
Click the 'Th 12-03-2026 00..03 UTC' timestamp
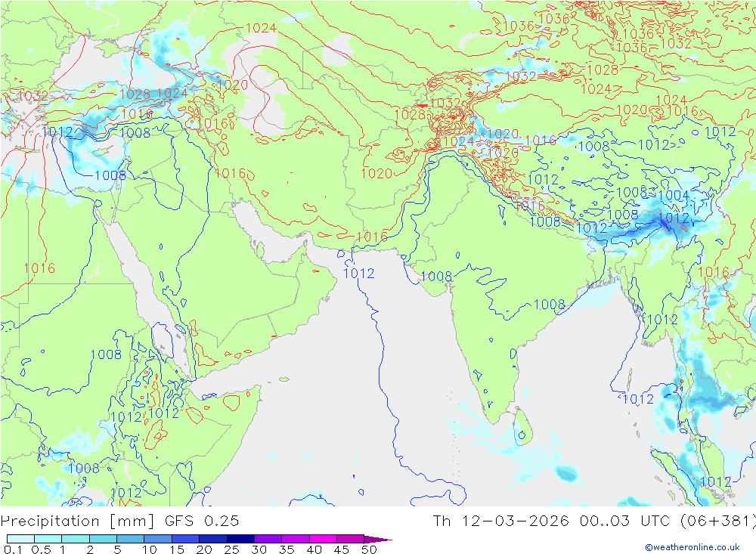[x=551, y=521]
